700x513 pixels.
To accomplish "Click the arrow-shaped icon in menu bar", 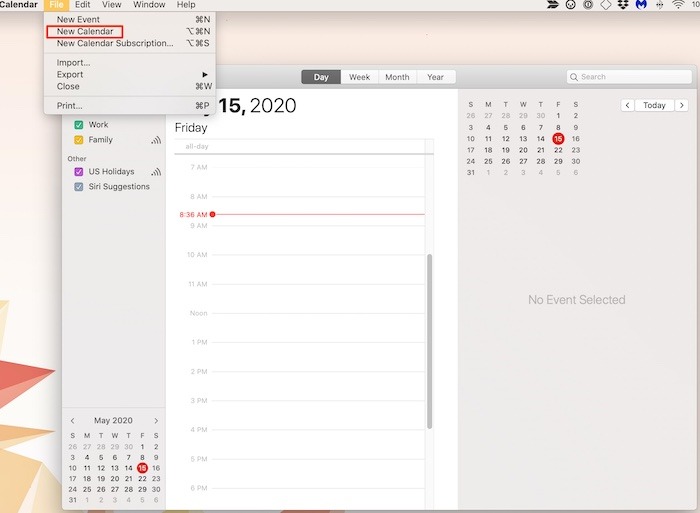I will [553, 4].
